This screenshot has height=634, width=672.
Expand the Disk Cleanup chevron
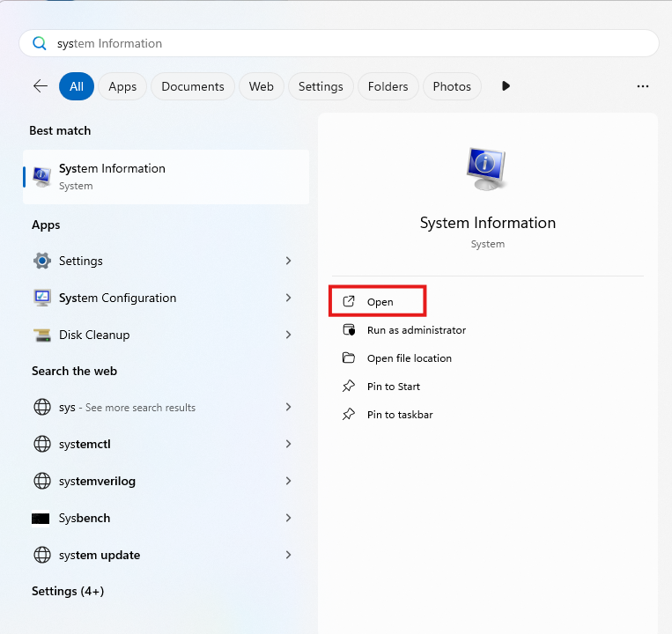(x=288, y=335)
